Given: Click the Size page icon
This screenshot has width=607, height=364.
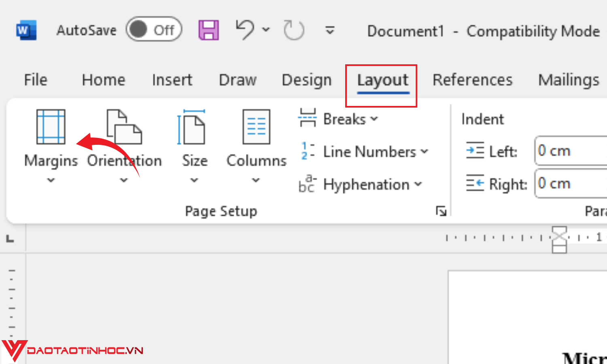Looking at the screenshot, I should coord(191,127).
